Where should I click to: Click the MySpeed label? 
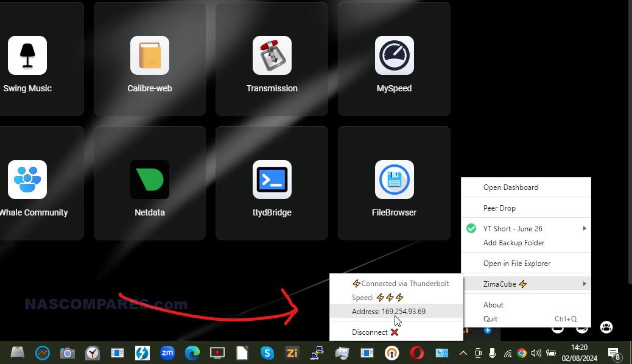click(x=394, y=88)
